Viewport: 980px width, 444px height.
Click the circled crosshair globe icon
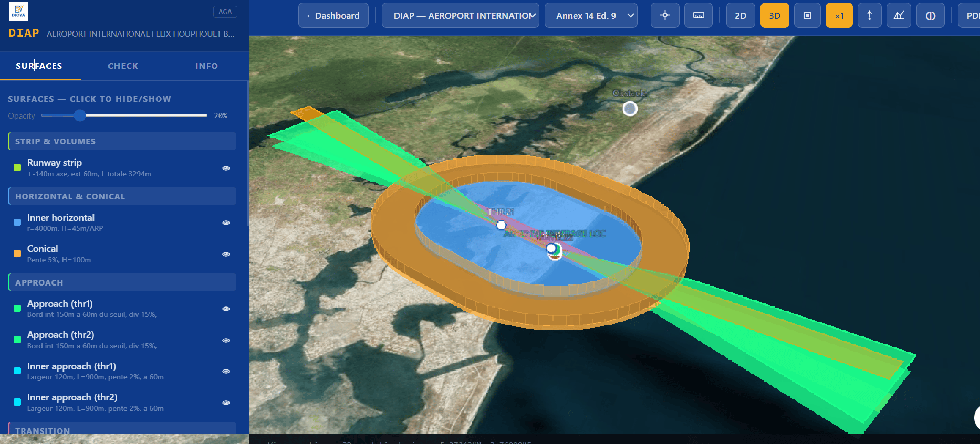[x=930, y=15]
